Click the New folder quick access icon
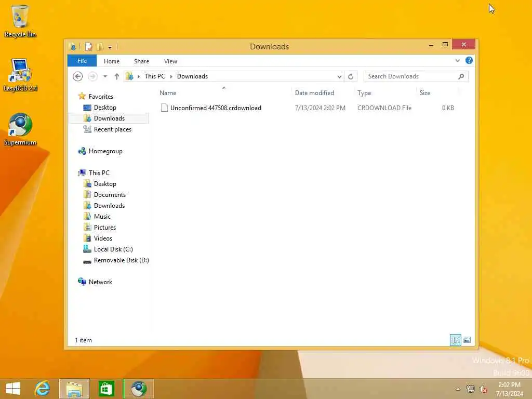Image resolution: width=532 pixels, height=399 pixels. (x=100, y=46)
